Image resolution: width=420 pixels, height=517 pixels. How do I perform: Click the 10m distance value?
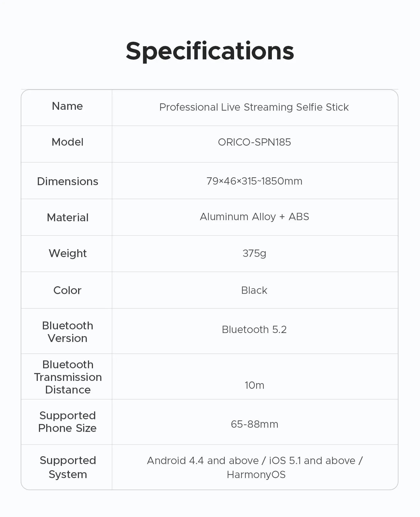tap(254, 385)
